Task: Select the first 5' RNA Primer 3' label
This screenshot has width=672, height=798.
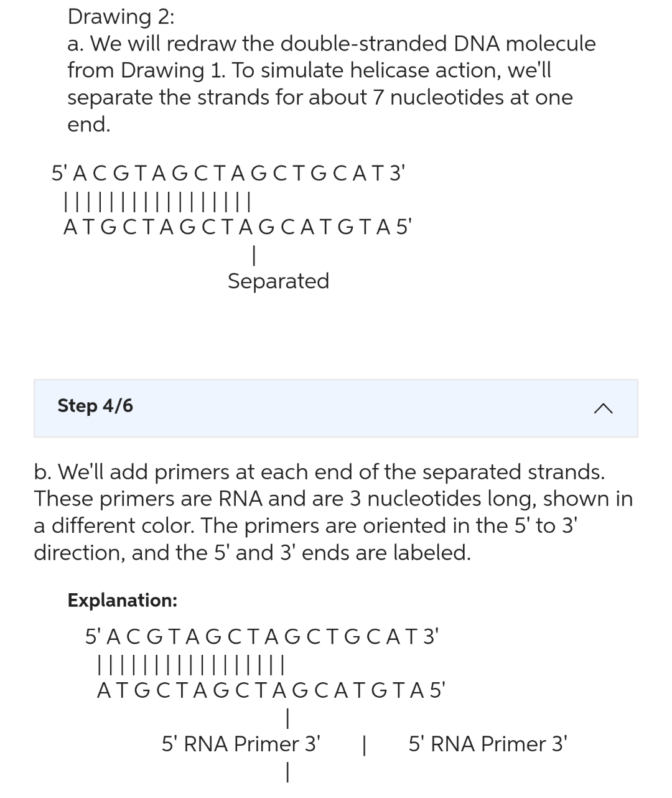Action: 241,744
